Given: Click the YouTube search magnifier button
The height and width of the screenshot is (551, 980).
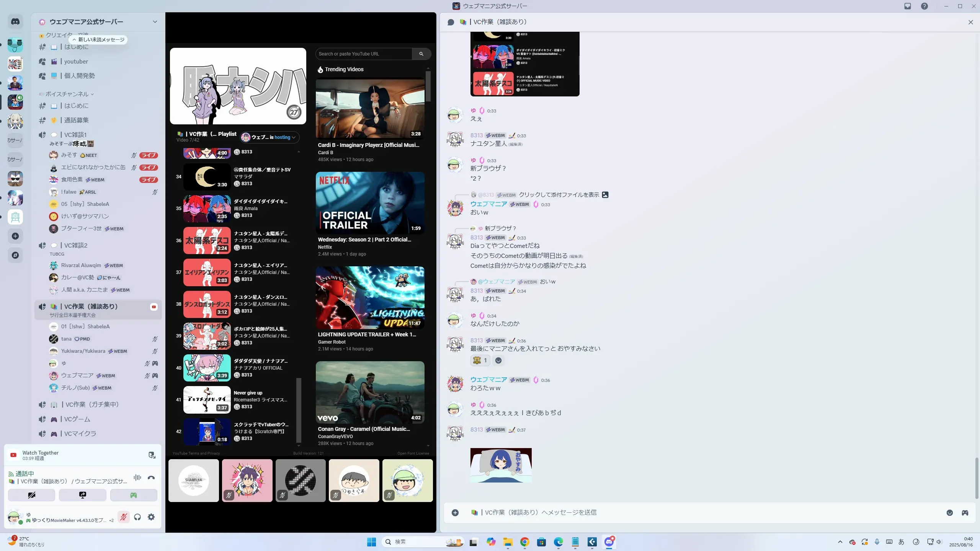Looking at the screenshot, I should pyautogui.click(x=421, y=54).
